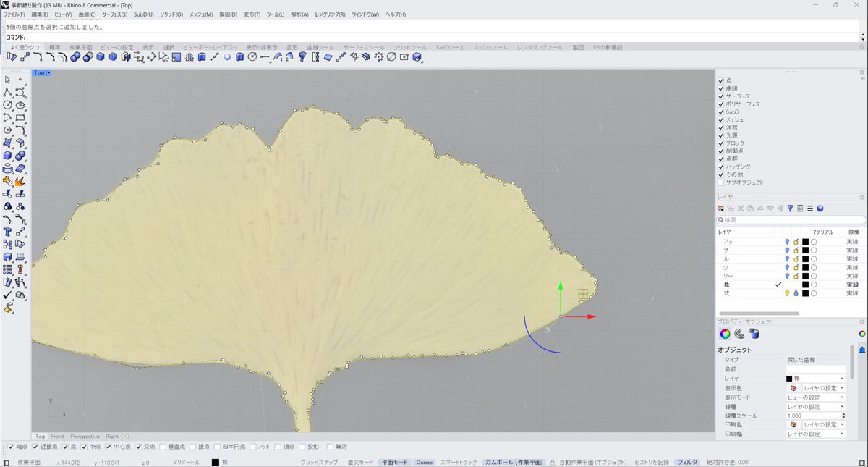
Task: Click black color swatch of アッ layer
Action: [805, 241]
